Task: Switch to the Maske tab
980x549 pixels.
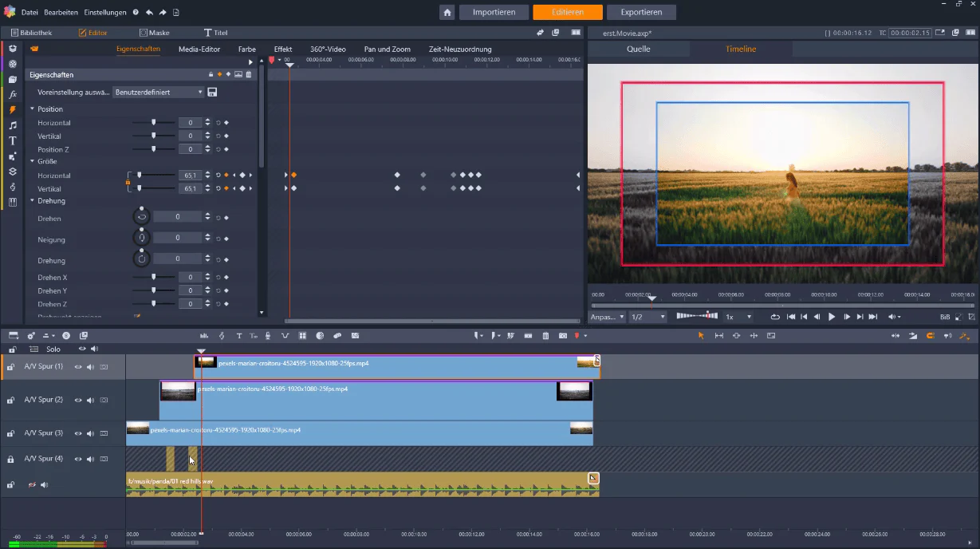Action: [155, 33]
